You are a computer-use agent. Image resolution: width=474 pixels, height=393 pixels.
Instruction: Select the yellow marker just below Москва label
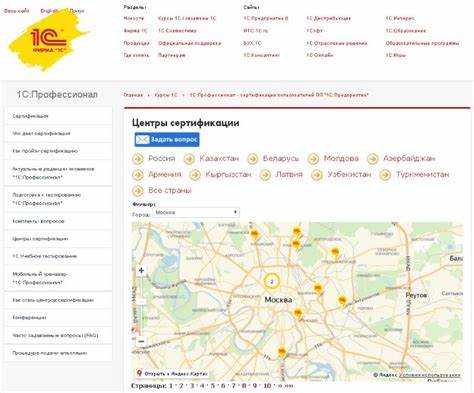[x=298, y=314]
